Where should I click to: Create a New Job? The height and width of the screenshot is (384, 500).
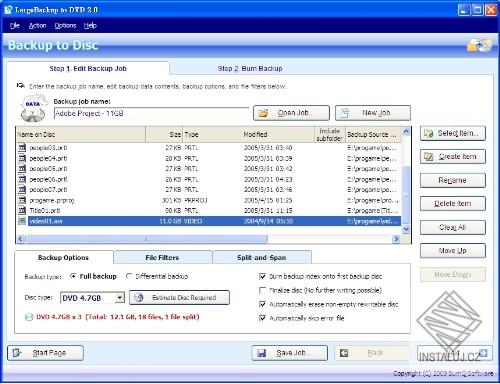click(373, 113)
